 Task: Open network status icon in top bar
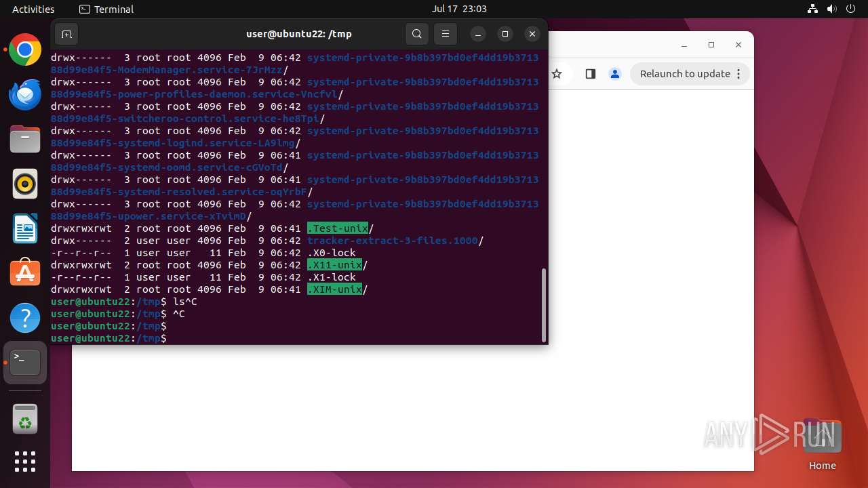tap(813, 9)
